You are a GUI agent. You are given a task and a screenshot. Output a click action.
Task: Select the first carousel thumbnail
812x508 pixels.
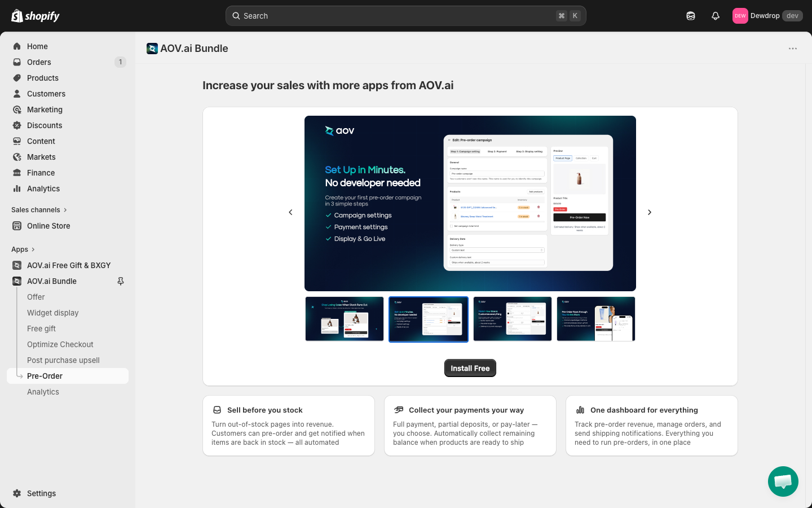pos(345,319)
